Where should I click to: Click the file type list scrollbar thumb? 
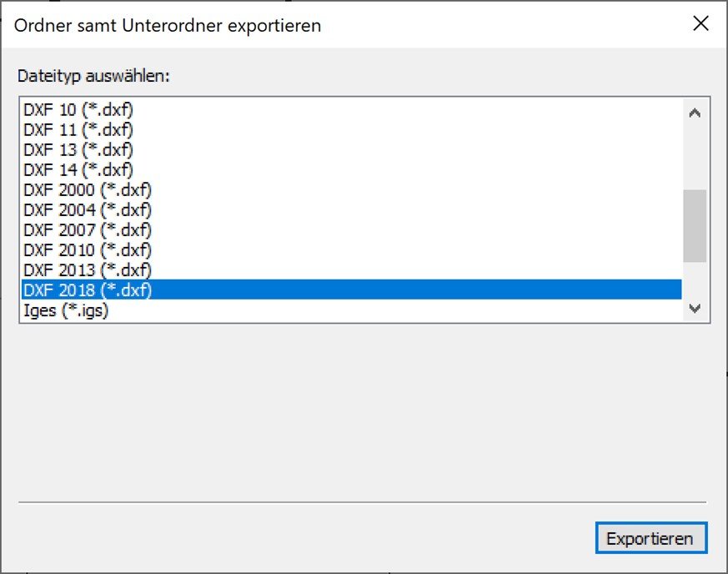695,225
